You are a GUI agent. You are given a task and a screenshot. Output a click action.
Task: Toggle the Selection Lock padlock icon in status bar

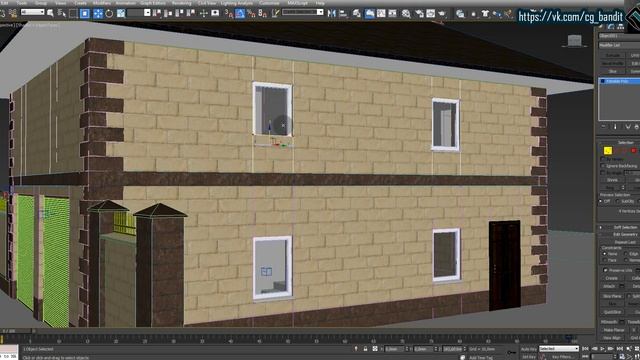365,349
